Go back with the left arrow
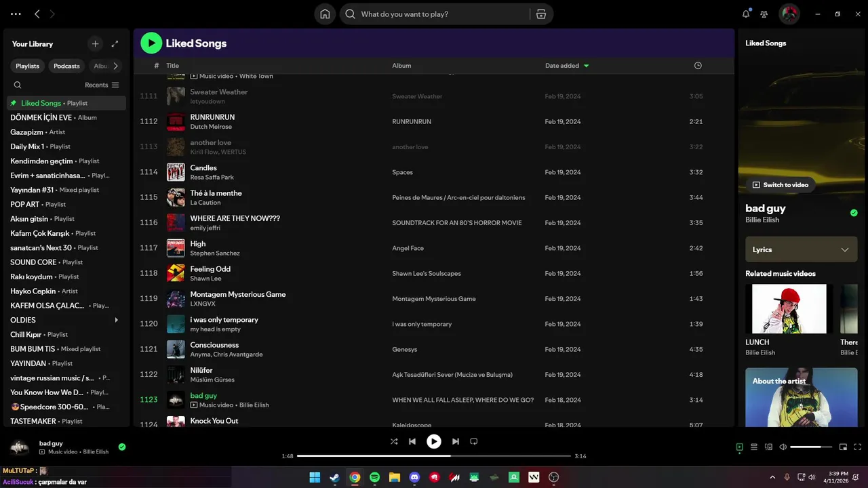The height and width of the screenshot is (488, 868). click(x=37, y=14)
